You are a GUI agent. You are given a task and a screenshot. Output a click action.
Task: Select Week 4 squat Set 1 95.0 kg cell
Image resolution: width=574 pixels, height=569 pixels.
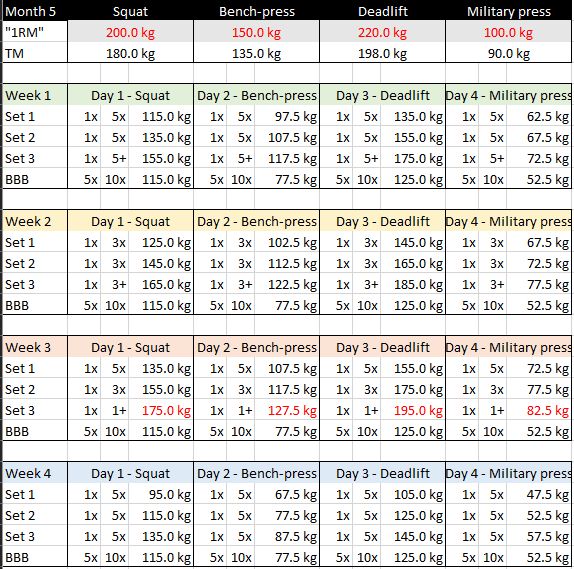[x=161, y=495]
